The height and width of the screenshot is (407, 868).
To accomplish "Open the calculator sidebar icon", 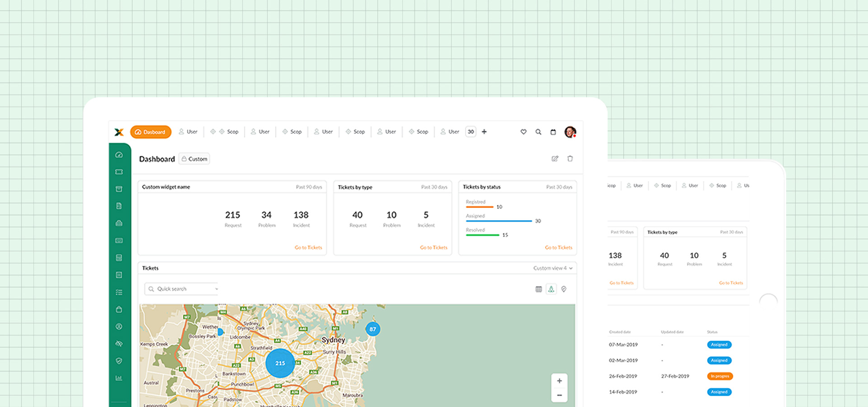I will [x=119, y=258].
